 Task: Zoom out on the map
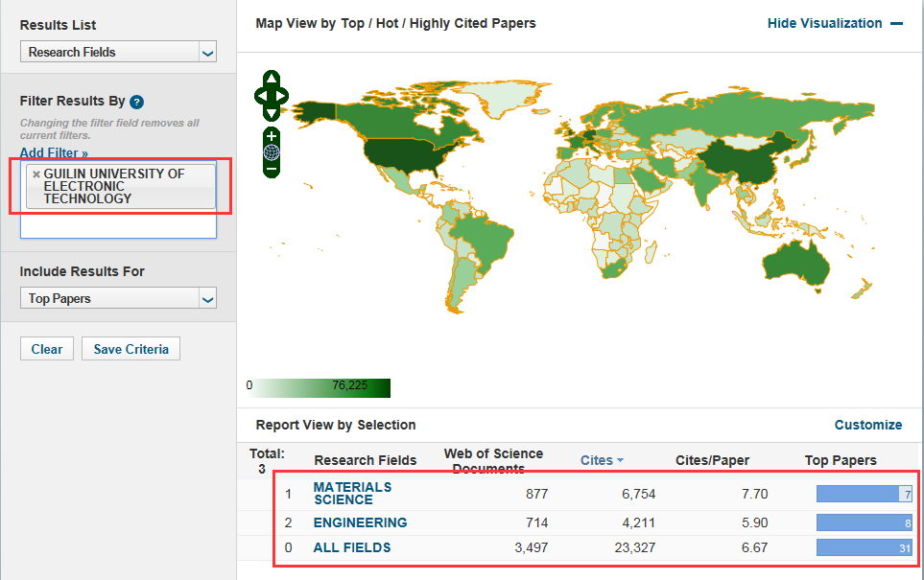tap(272, 169)
